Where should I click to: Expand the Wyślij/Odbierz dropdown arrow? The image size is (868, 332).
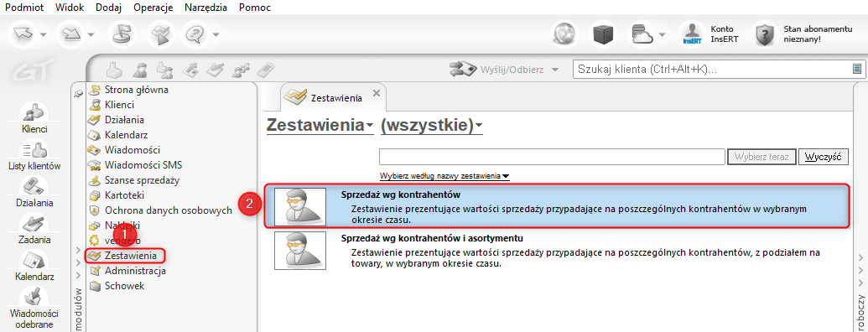point(555,70)
